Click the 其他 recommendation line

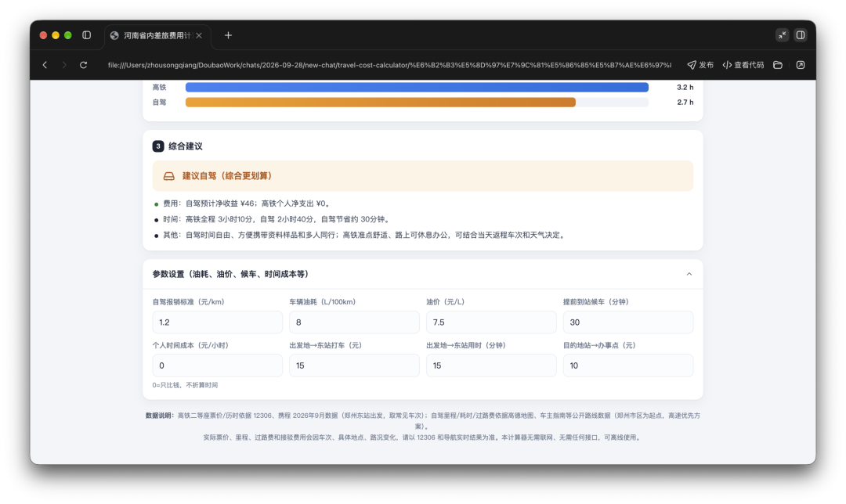pyautogui.click(x=364, y=235)
